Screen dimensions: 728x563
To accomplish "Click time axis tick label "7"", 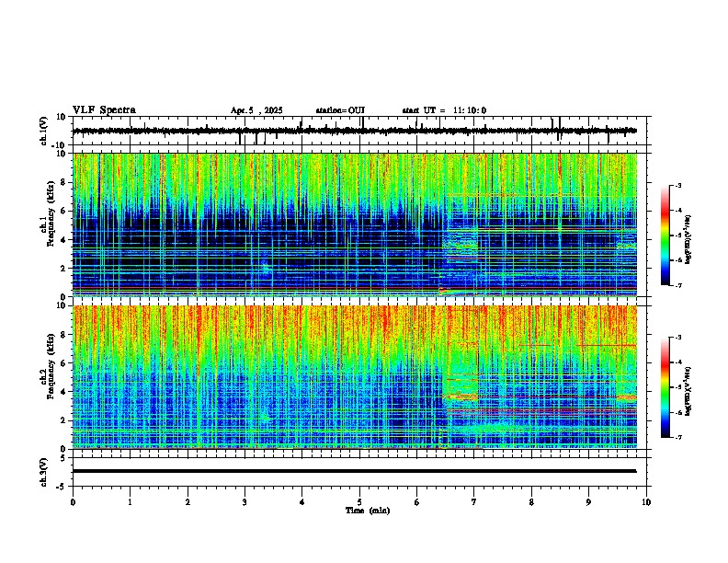I will 474,502.
